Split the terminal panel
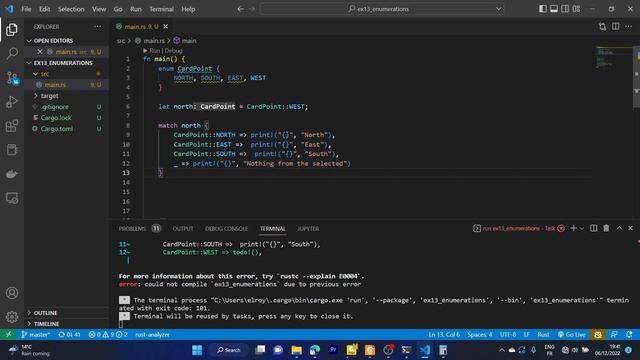640x360 pixels. click(x=593, y=228)
